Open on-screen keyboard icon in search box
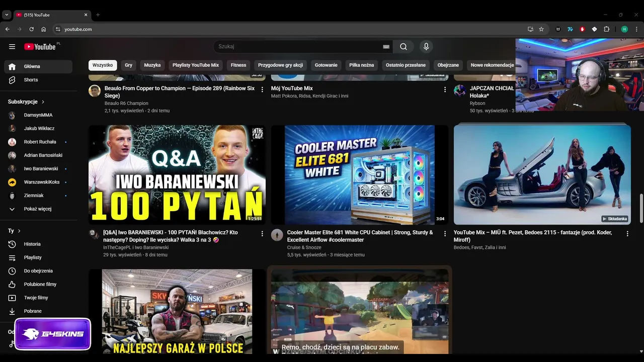This screenshot has height=362, width=644. [386, 47]
